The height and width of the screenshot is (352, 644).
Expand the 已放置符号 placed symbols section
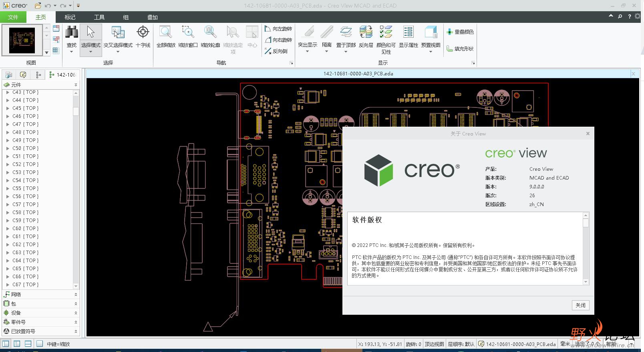[76, 331]
